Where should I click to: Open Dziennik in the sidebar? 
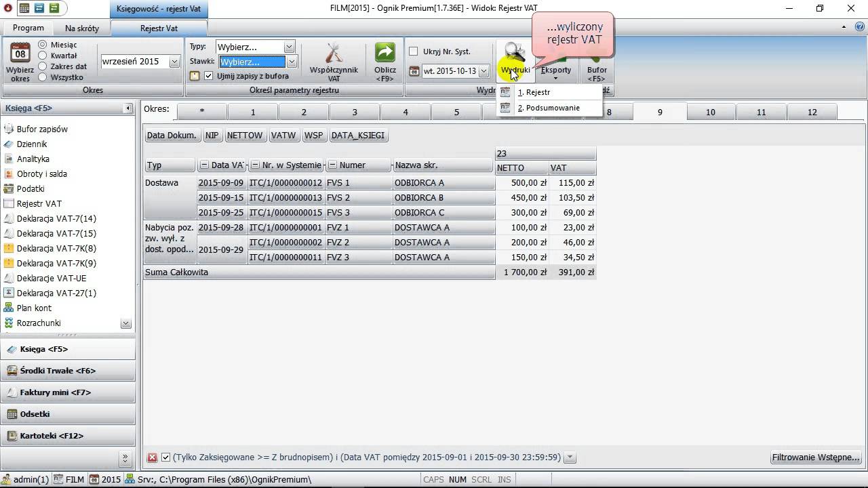coord(32,144)
